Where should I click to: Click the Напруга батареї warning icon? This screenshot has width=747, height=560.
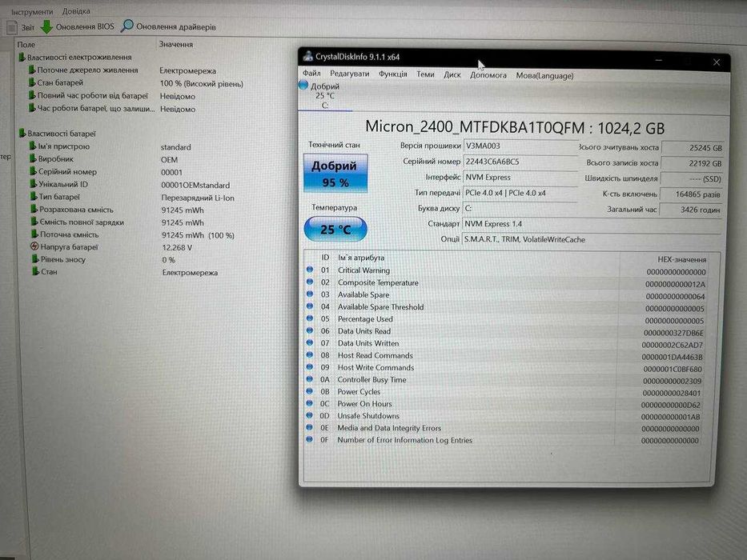pos(34,246)
